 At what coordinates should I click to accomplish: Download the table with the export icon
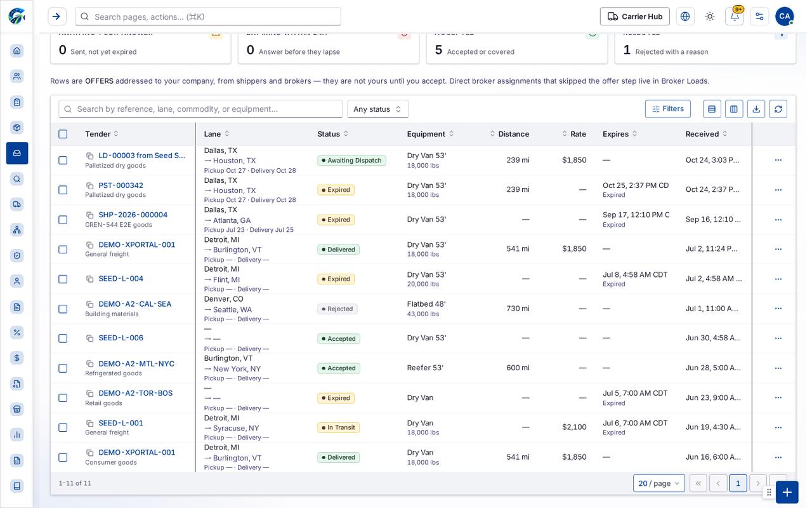tap(756, 109)
